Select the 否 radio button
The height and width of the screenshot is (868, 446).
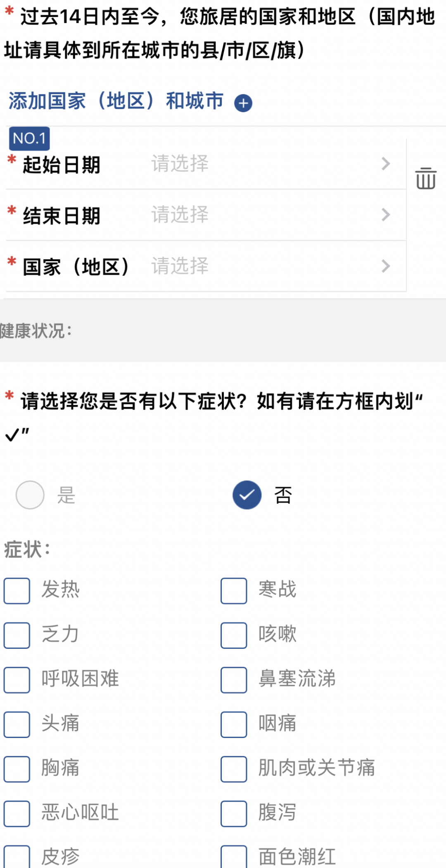[247, 495]
